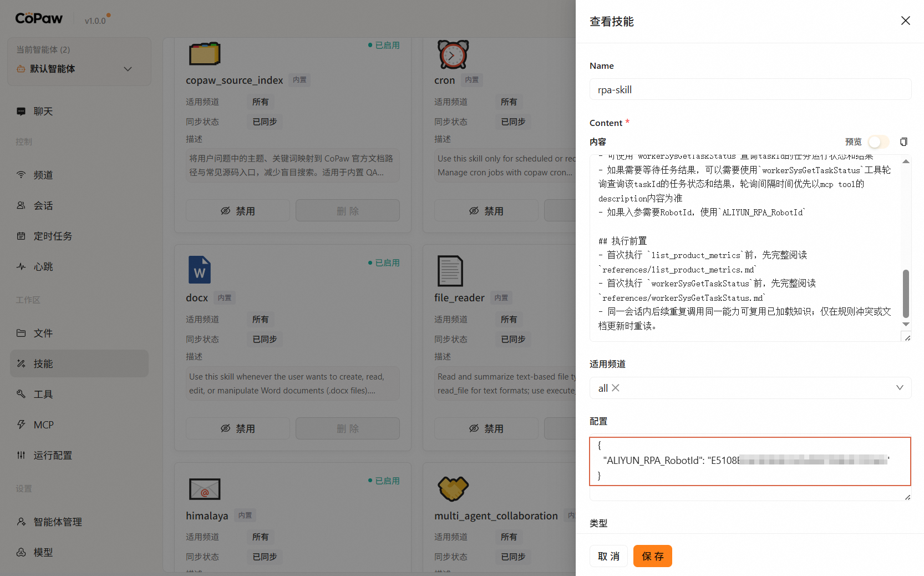This screenshot has width=924, height=576.
Task: Click the Content area resize handle
Action: coord(907,337)
